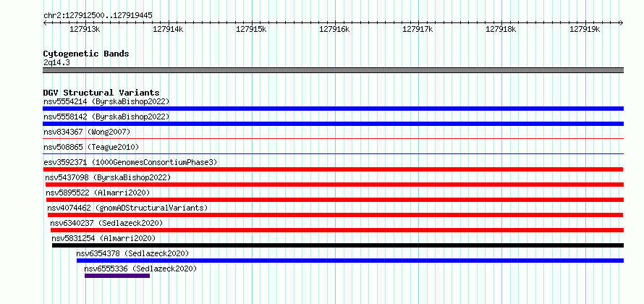Screen dimensions: 644x304
Task: Click the red bar under nsv6340237
Action: point(337,230)
